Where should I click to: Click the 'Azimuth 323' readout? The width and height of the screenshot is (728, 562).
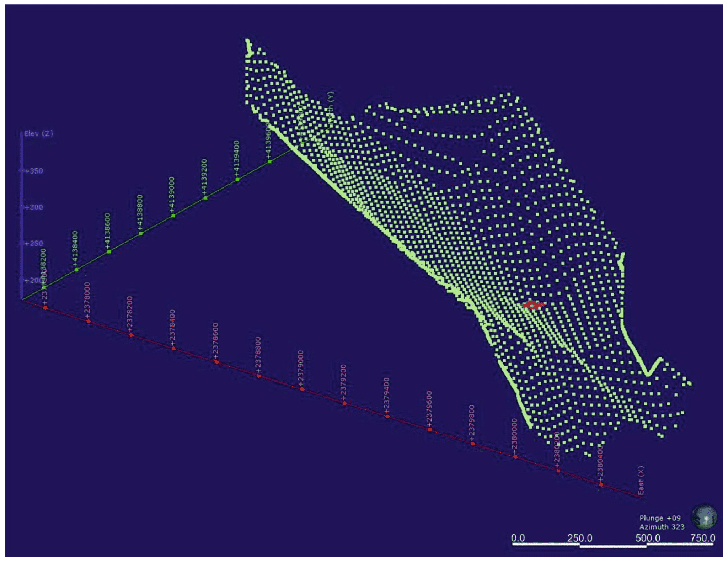662,527
